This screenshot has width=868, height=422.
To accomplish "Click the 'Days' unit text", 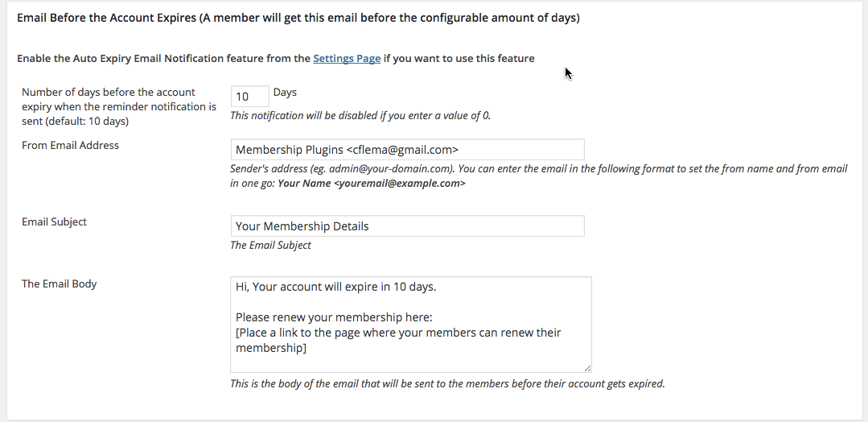I will [285, 93].
